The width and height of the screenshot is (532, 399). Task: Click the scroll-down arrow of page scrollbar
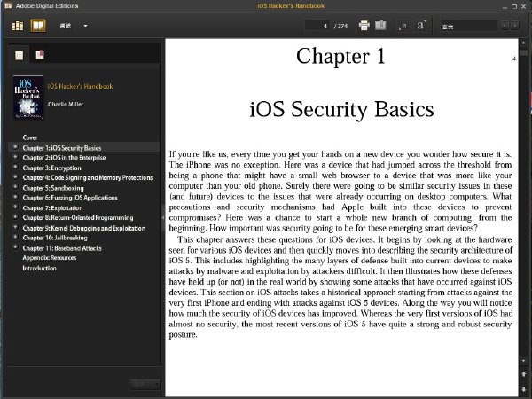click(x=523, y=361)
